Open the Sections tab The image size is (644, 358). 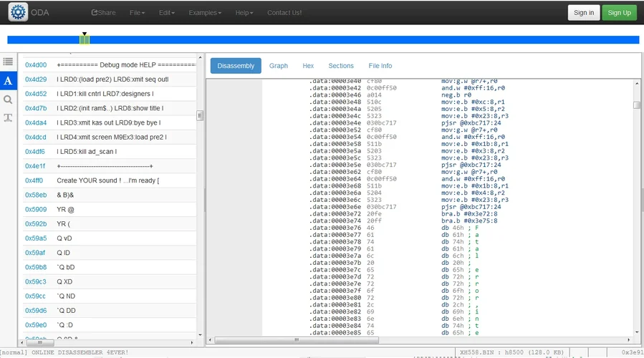click(341, 66)
